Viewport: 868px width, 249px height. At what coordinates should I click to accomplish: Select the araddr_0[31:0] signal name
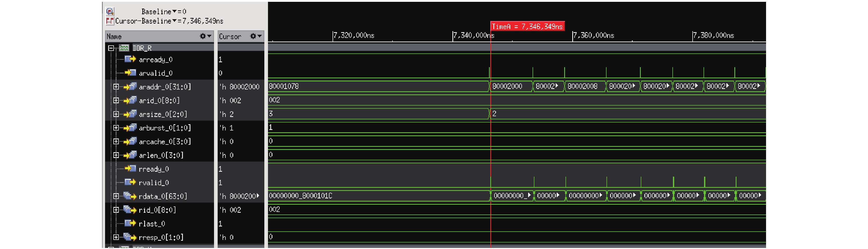pos(165,87)
